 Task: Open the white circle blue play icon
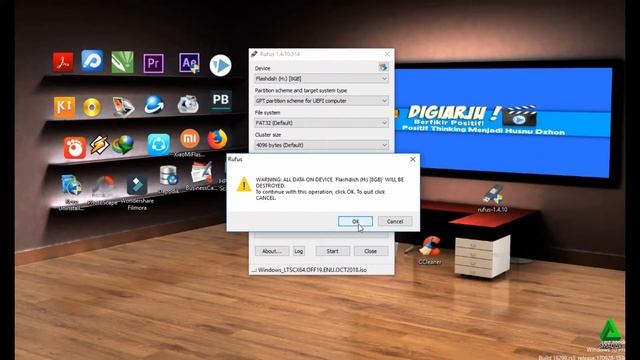pyautogui.click(x=220, y=65)
